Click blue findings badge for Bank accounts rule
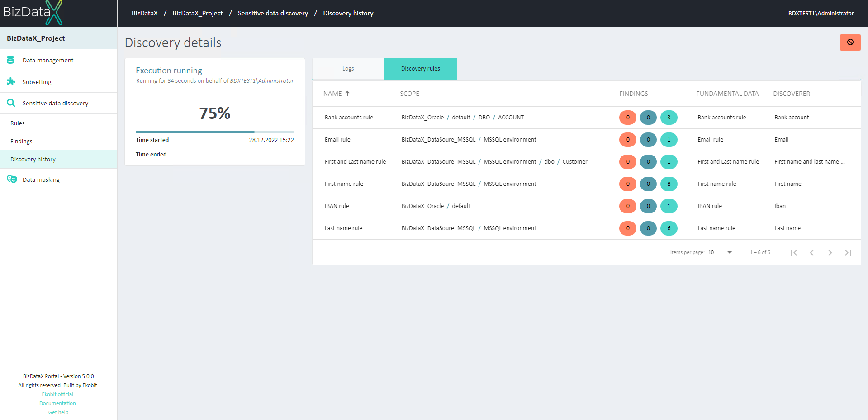 [648, 117]
